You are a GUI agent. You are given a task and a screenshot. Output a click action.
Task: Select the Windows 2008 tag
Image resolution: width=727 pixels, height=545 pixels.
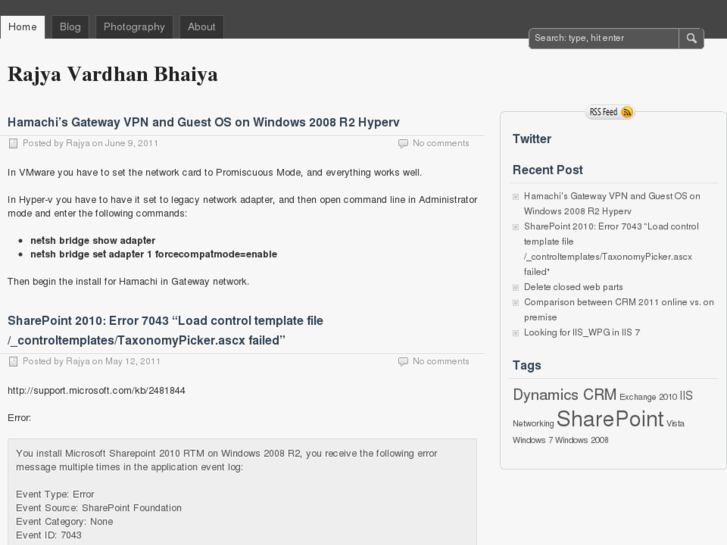coord(582,440)
